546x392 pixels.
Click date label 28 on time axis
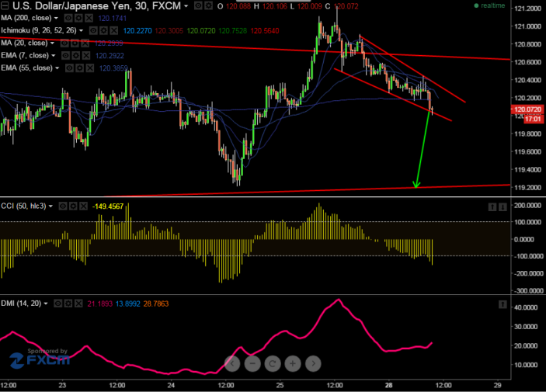(388, 385)
